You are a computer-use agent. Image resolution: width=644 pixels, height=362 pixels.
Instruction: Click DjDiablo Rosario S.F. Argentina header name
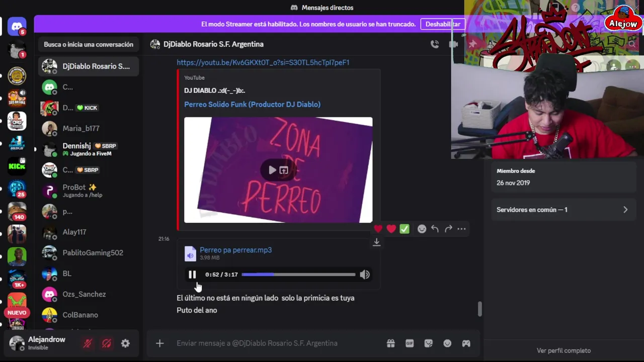[x=213, y=44]
